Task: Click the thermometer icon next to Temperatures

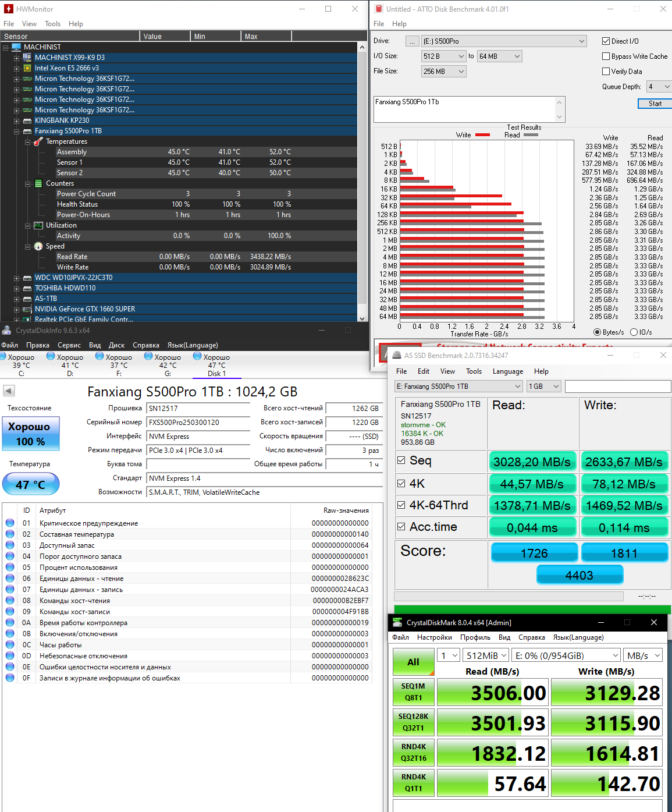Action: pos(38,141)
